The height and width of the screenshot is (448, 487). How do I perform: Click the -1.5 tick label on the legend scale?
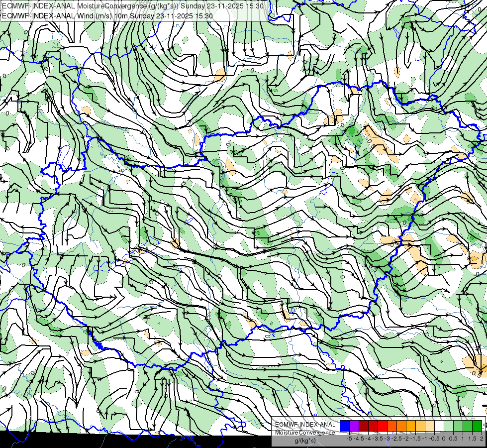tap(415, 439)
